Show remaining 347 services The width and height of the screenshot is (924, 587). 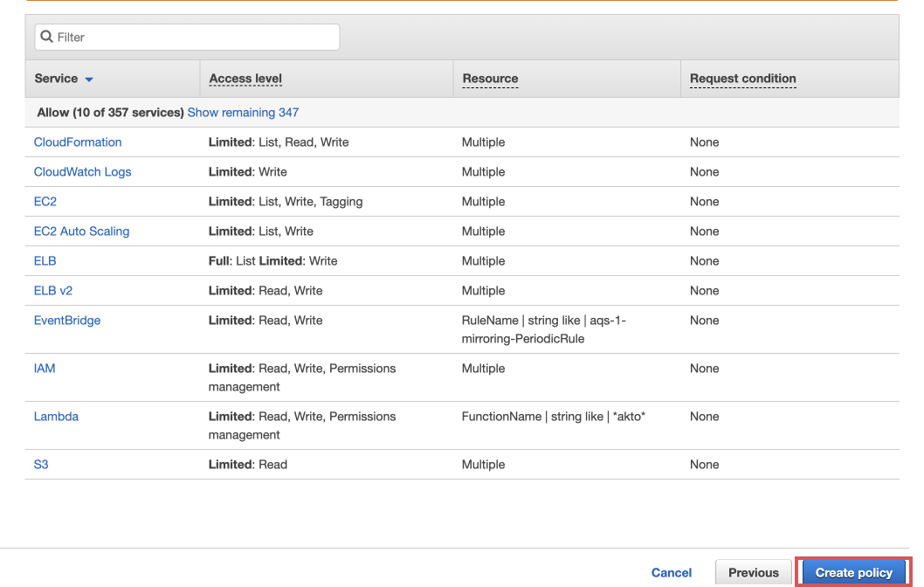[242, 112]
